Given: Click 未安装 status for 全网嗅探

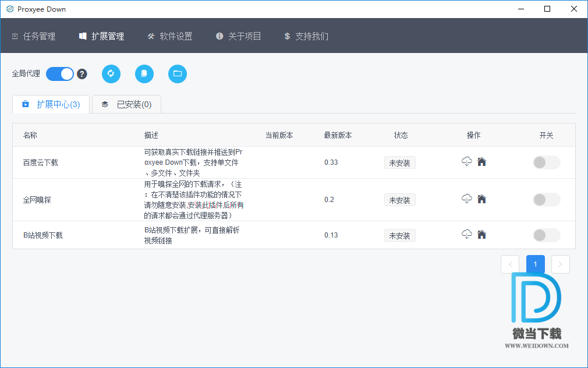Looking at the screenshot, I should pyautogui.click(x=400, y=200).
